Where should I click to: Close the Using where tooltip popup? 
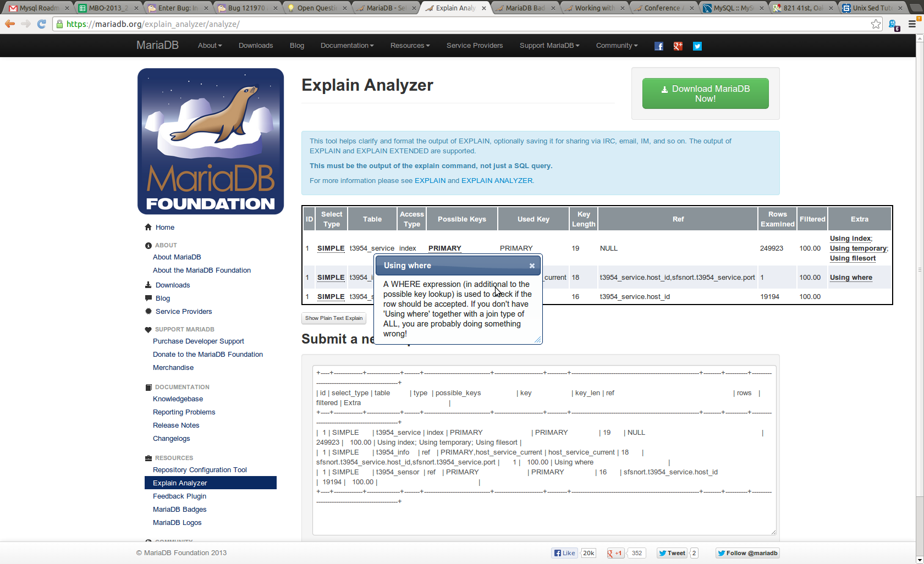click(532, 266)
